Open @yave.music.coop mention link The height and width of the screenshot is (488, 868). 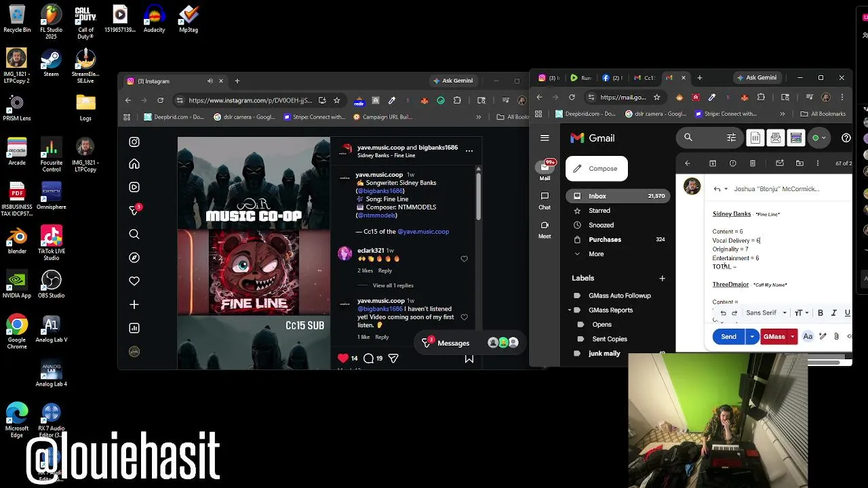pyautogui.click(x=423, y=231)
